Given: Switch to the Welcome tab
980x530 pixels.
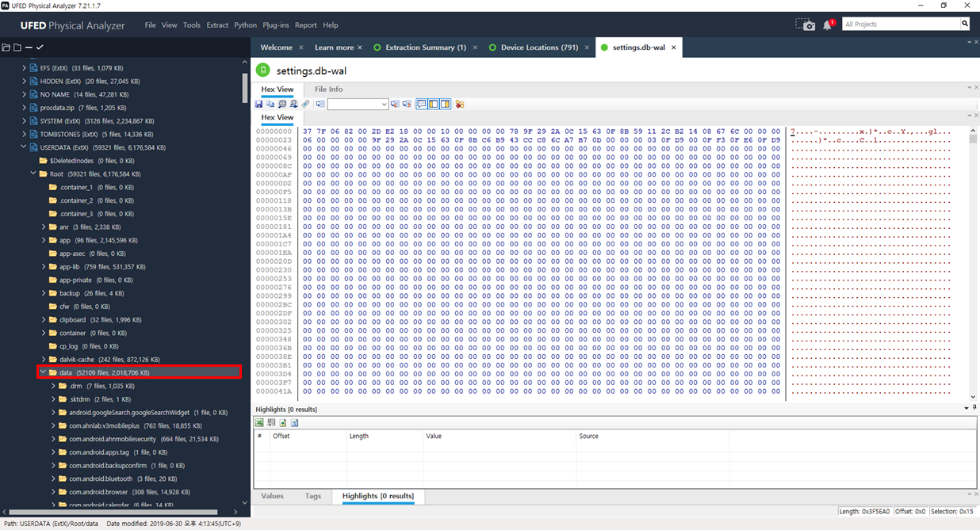Looking at the screenshot, I should click(x=277, y=48).
